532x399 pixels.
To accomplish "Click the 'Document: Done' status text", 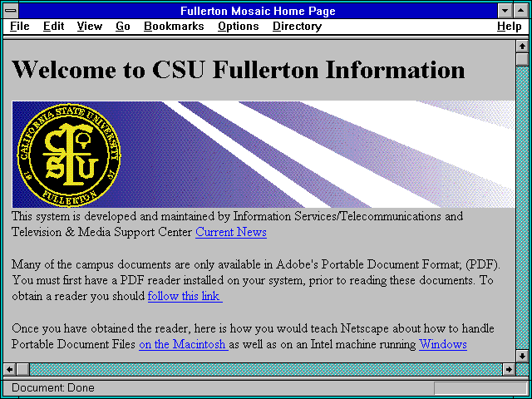I will [53, 388].
